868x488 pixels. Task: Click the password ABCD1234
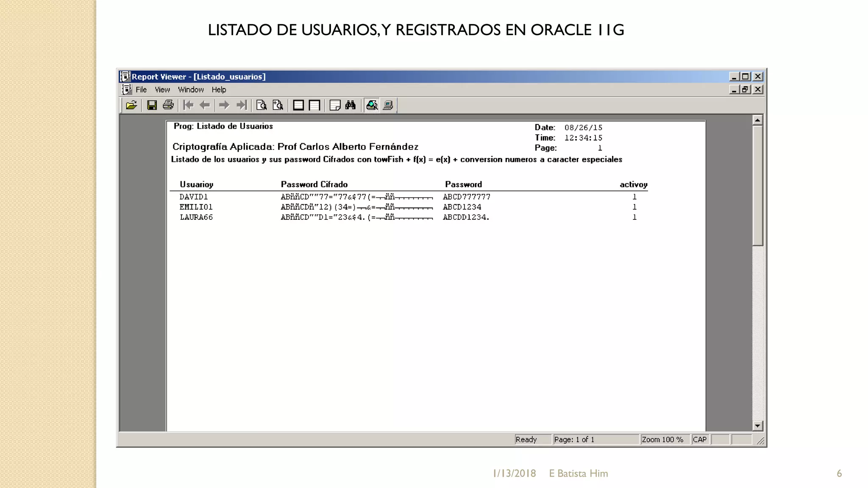(462, 207)
